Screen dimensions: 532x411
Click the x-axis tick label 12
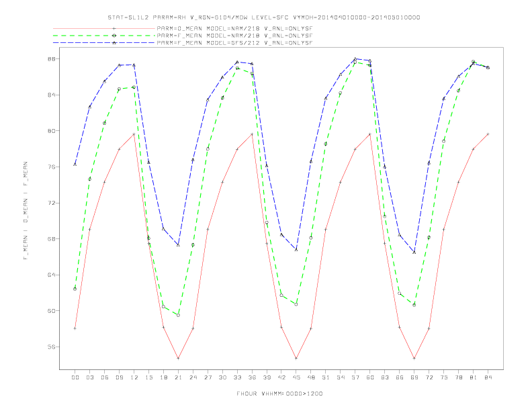pos(134,377)
